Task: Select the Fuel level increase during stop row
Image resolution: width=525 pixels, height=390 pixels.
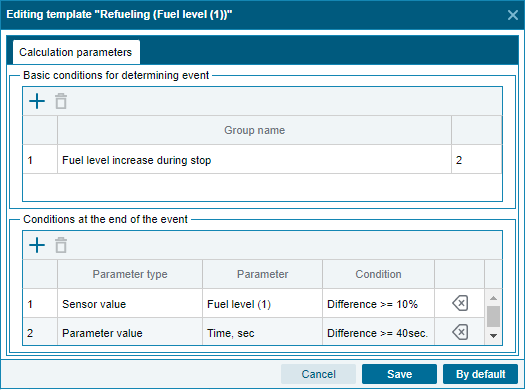Action: pos(262,160)
